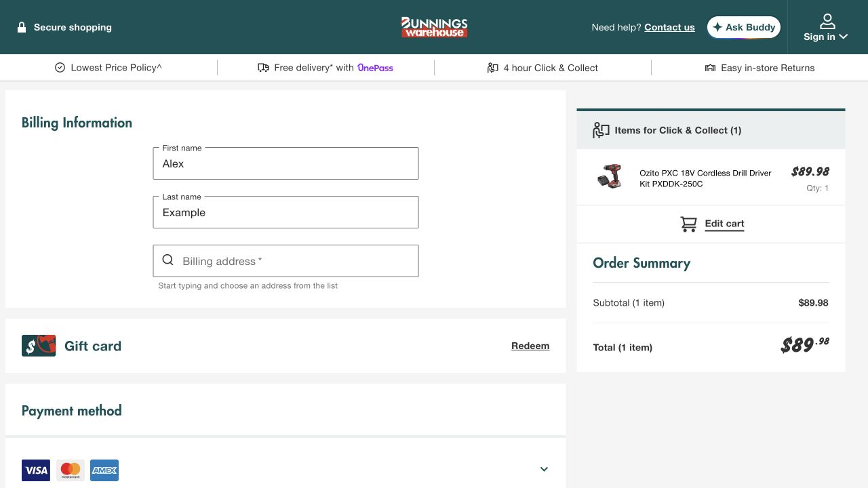Click the billing address magnifier icon
The width and height of the screenshot is (868, 488).
point(168,260)
